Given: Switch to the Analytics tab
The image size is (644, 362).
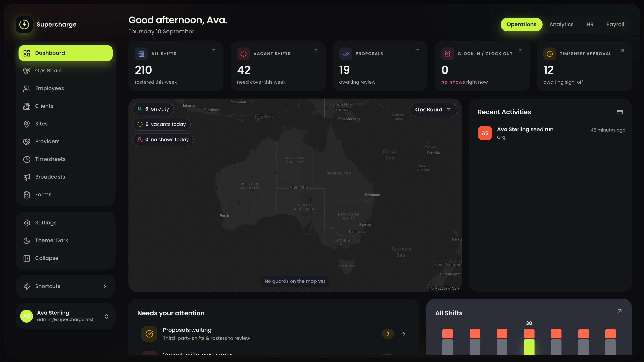Looking at the screenshot, I should pos(561,25).
